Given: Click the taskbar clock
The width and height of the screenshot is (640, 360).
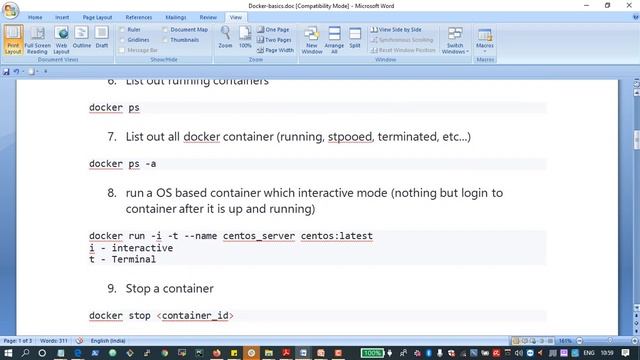Looking at the screenshot, I should tap(607, 353).
